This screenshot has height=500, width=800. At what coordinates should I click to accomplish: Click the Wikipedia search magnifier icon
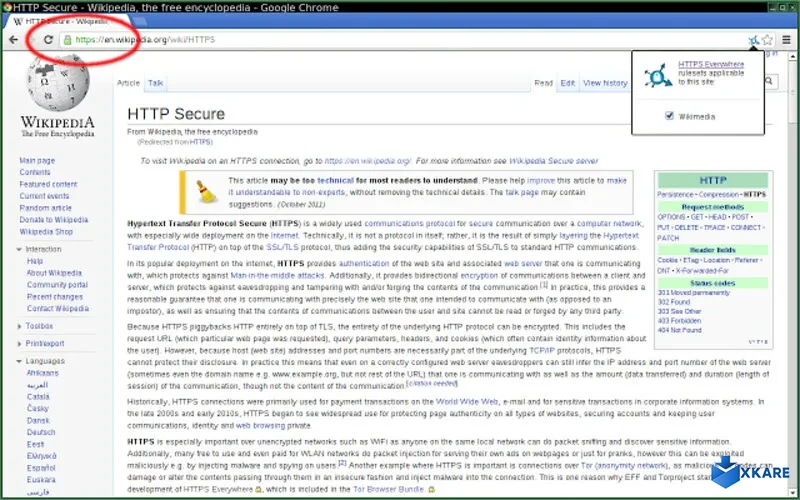pyautogui.click(x=769, y=81)
